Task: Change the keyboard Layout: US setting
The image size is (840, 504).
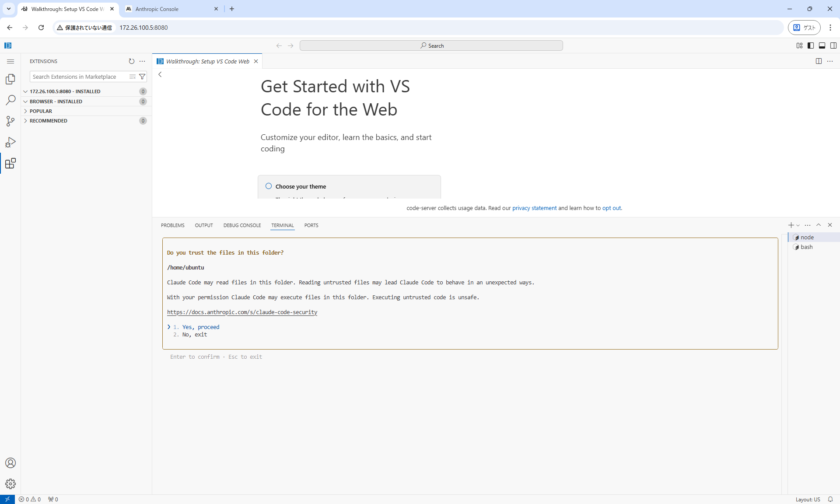Action: [808, 499]
